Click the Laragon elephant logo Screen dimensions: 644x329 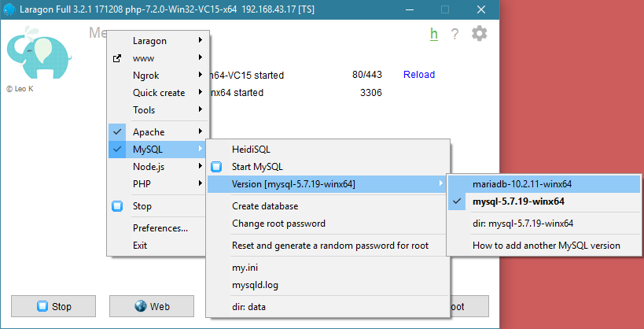(x=39, y=52)
